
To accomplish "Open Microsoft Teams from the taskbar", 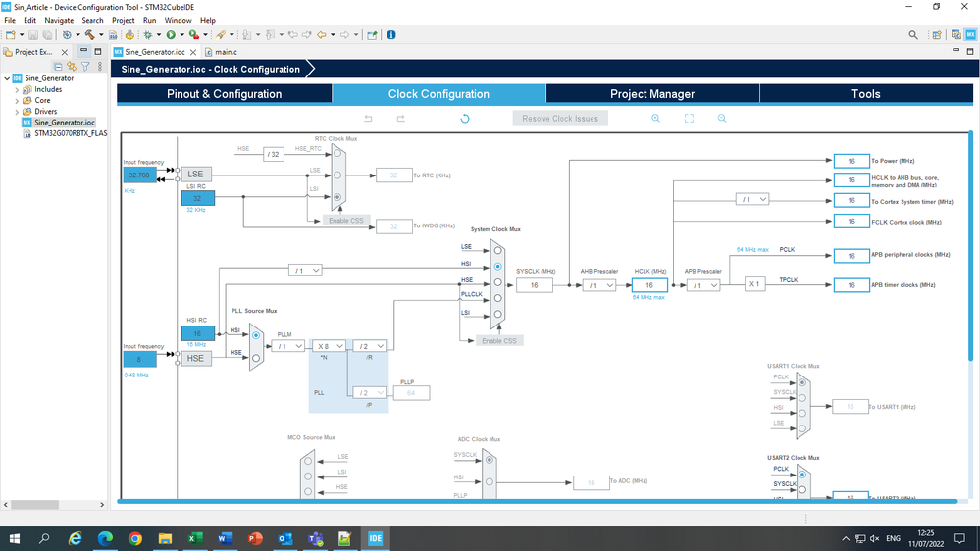I will [x=315, y=538].
